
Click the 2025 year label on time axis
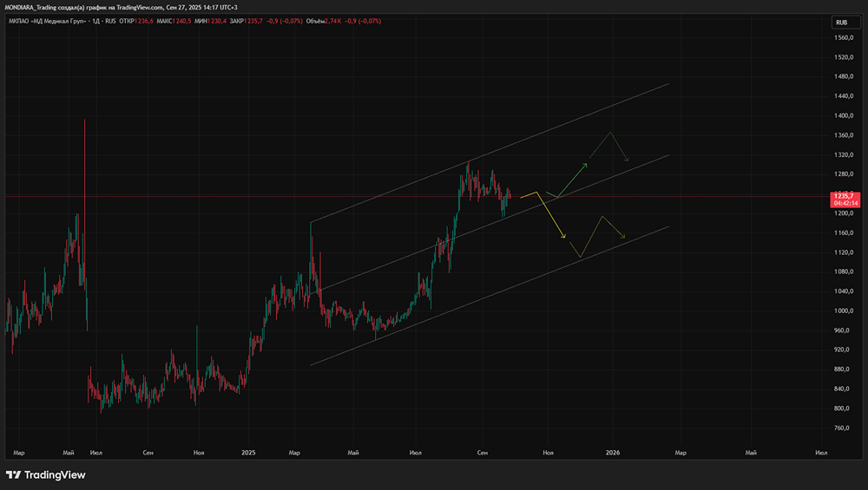(248, 453)
